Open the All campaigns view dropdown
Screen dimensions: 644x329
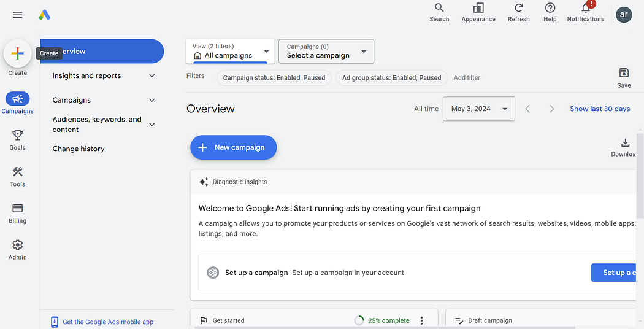tap(231, 52)
